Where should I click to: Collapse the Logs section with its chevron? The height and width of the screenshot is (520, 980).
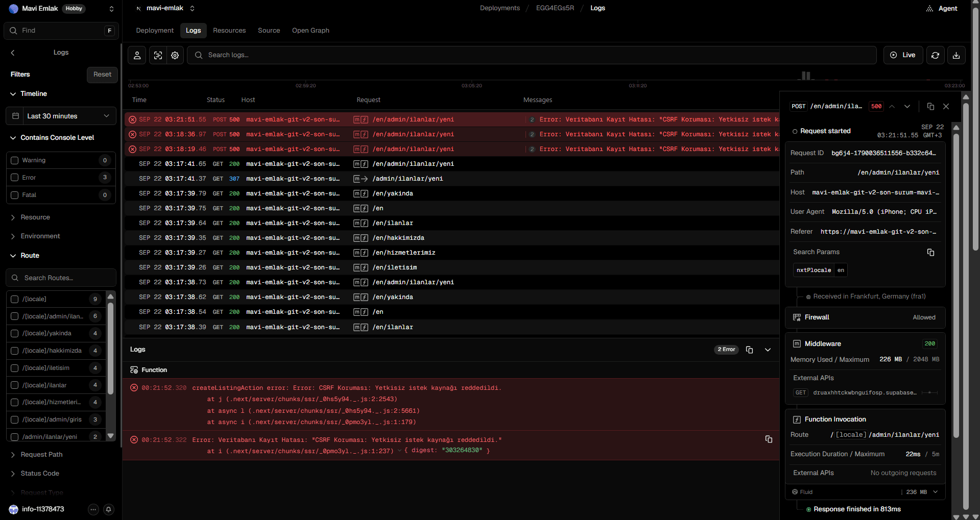point(768,350)
